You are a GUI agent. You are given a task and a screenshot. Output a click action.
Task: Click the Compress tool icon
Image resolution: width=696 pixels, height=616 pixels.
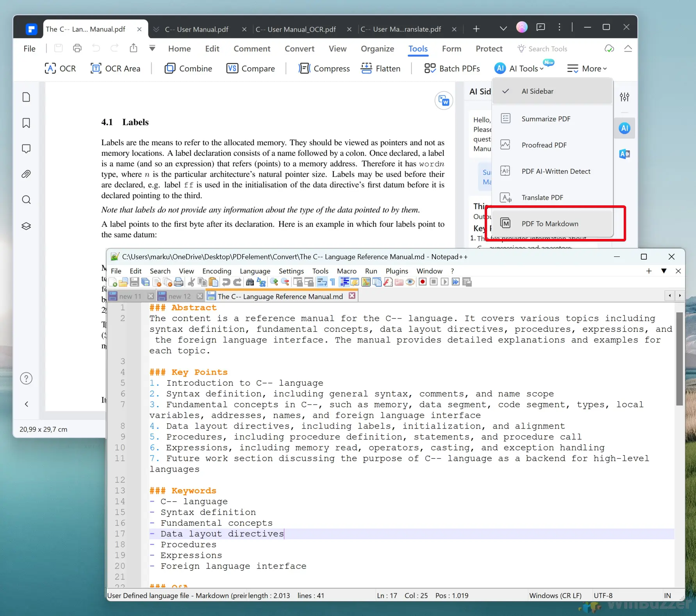(304, 68)
